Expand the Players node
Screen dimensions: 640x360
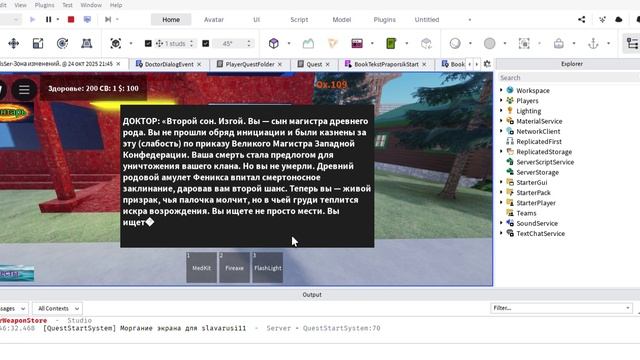pyautogui.click(x=501, y=100)
